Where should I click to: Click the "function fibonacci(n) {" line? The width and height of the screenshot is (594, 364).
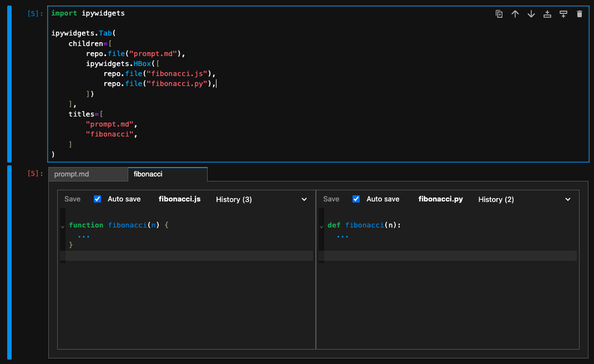pos(119,225)
